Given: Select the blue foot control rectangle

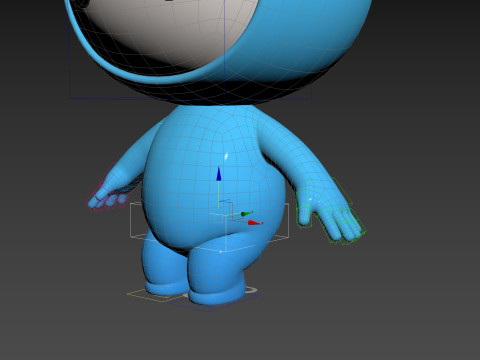Looking at the screenshot, I should click(213, 304).
